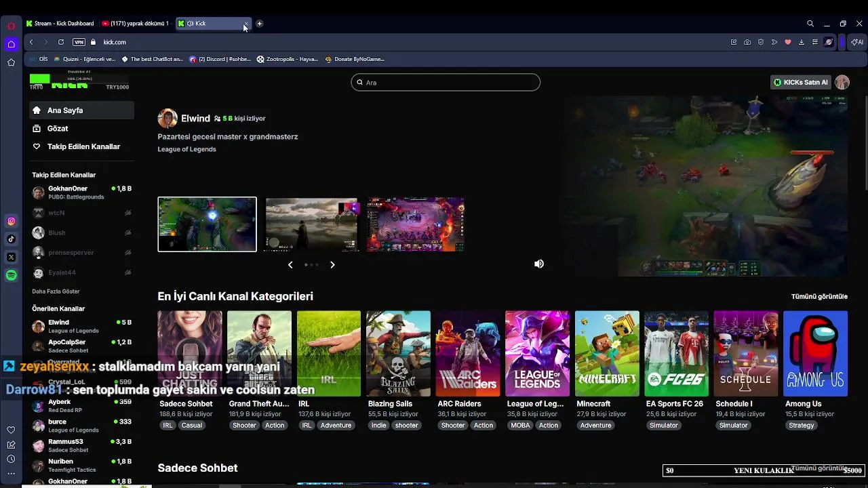Open Takip Edilen Kanallar menu item
Image resolution: width=868 pixels, height=488 pixels.
coord(81,146)
